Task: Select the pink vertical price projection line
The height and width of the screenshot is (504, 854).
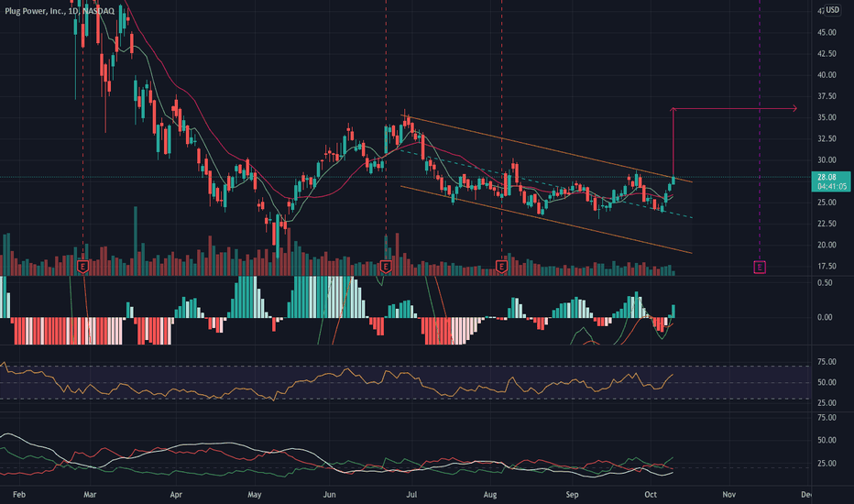Action: (673, 143)
